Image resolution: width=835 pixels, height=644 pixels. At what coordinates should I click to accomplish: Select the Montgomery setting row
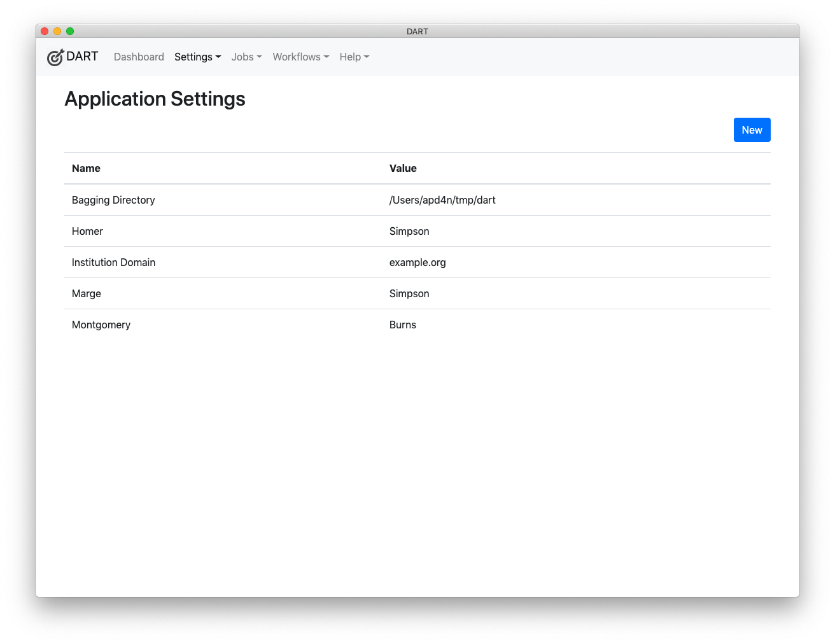(x=101, y=325)
